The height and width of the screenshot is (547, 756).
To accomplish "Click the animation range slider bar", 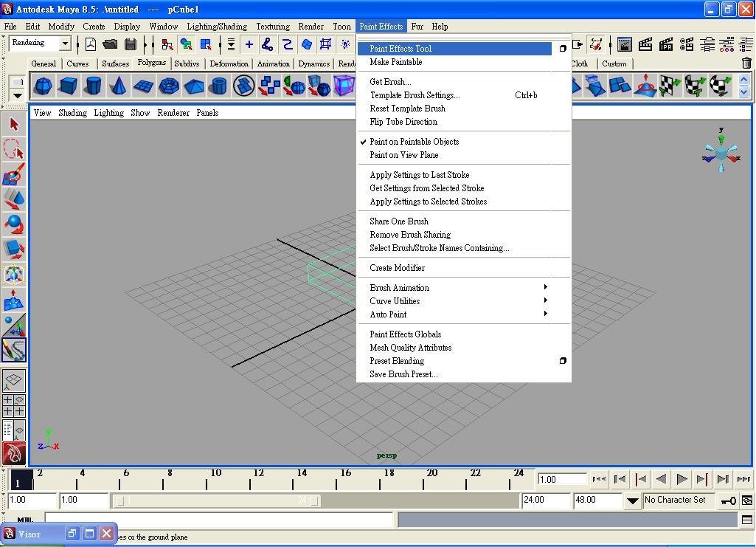I will [x=216, y=500].
